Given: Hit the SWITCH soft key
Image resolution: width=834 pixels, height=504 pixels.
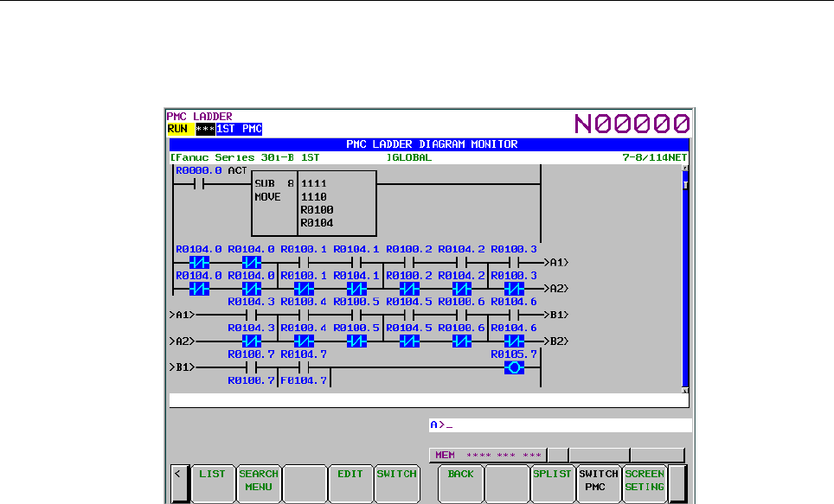Looking at the screenshot, I should pyautogui.click(x=397, y=482).
